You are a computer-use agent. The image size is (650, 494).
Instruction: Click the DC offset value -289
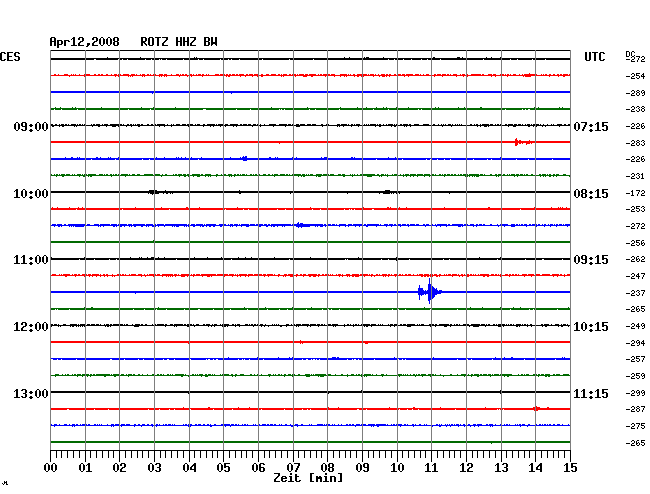[635, 93]
